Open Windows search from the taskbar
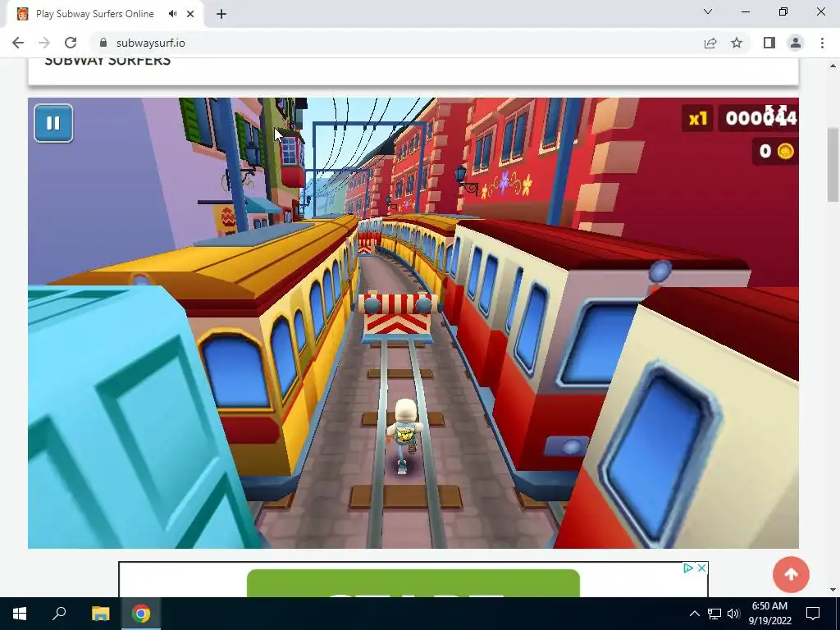Image resolution: width=840 pixels, height=630 pixels. point(59,614)
